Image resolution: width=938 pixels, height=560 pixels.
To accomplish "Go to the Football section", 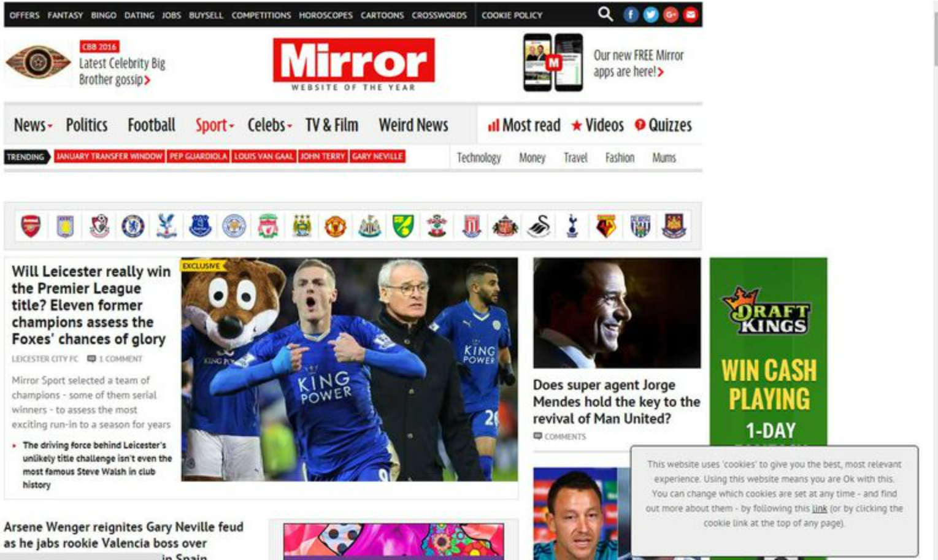I will click(x=152, y=125).
